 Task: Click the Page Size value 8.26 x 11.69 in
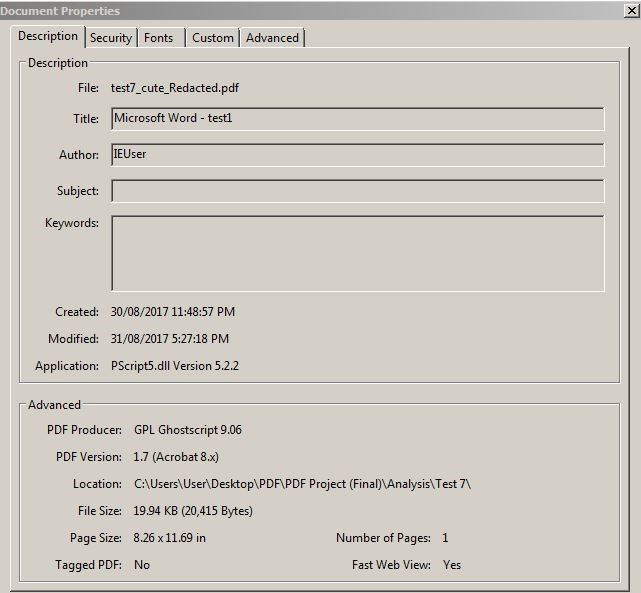tap(169, 538)
